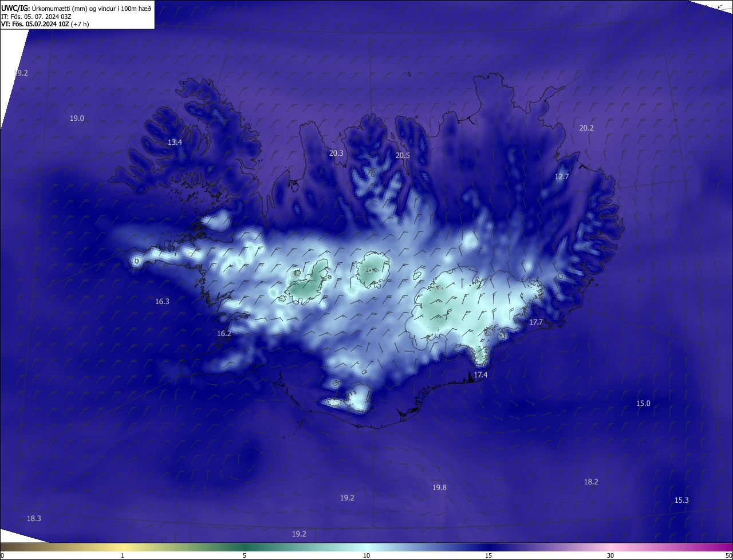Click the 15.0 value label

point(643,403)
